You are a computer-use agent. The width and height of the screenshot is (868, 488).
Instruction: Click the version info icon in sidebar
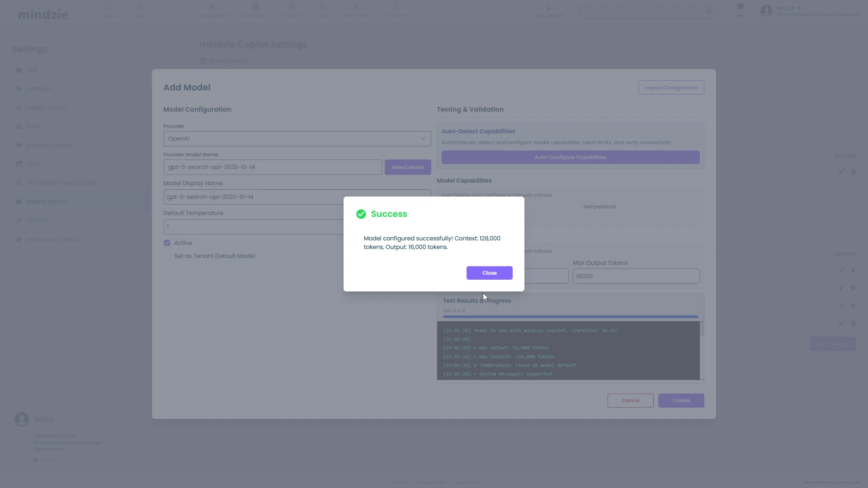35,460
